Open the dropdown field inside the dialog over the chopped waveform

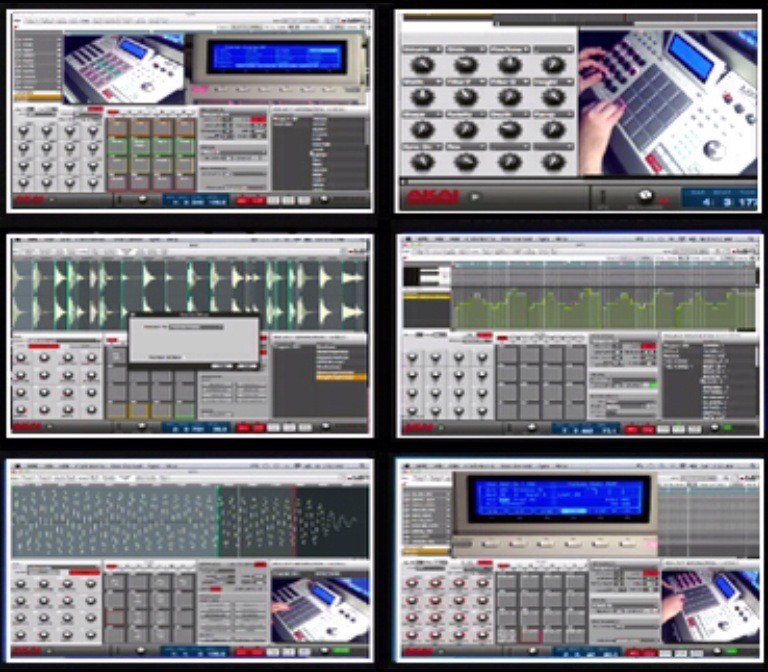pos(196,327)
